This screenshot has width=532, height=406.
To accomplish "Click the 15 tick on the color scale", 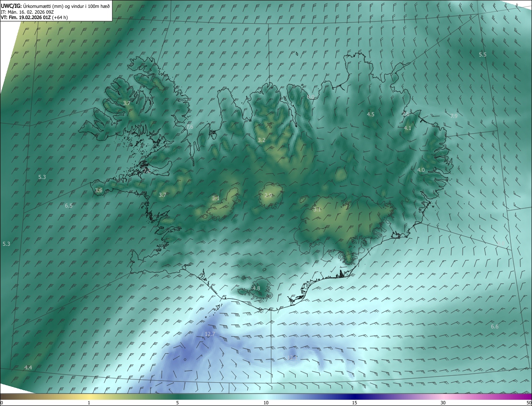I will pos(355,403).
